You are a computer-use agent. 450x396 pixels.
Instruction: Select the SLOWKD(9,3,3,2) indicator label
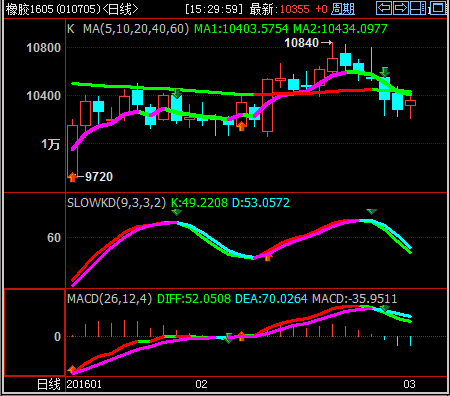[116, 202]
